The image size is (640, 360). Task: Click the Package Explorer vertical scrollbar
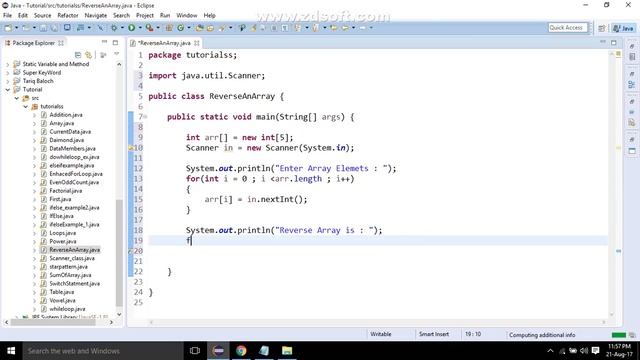coord(119,253)
